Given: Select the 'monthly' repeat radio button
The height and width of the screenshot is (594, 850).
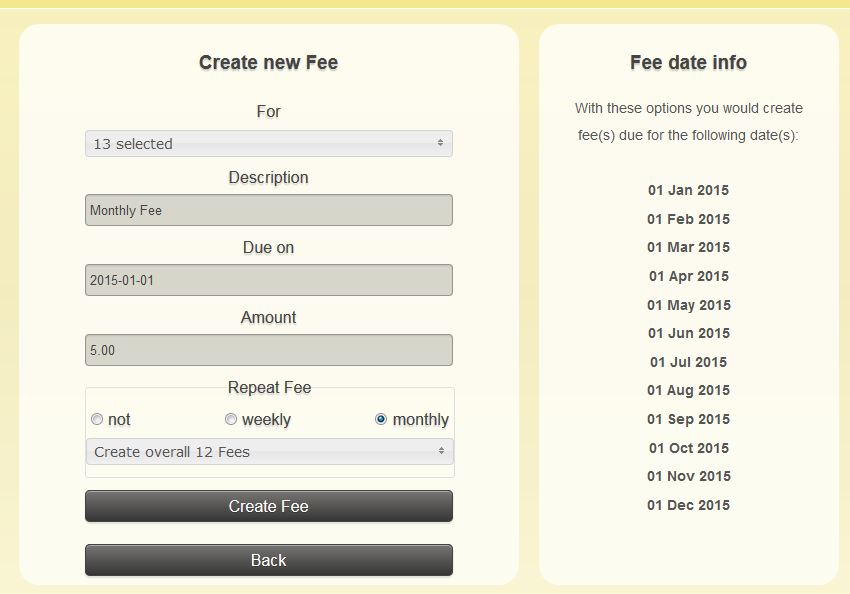Looking at the screenshot, I should tap(381, 419).
